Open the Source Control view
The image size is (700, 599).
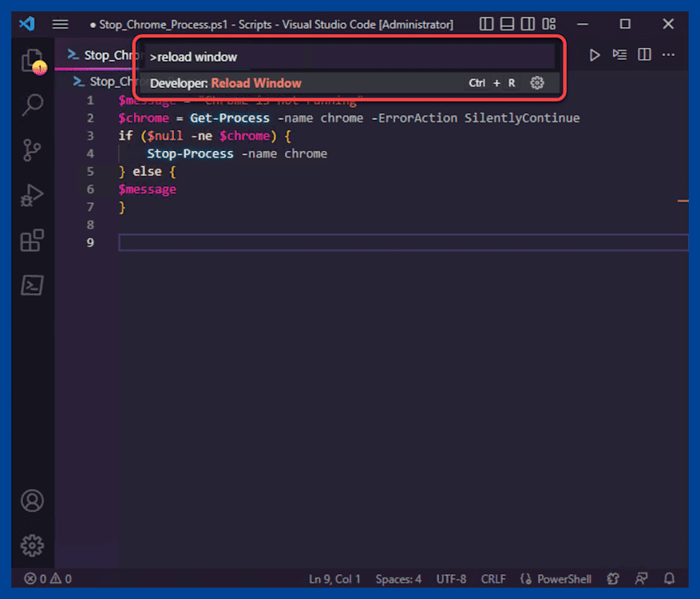point(33,150)
